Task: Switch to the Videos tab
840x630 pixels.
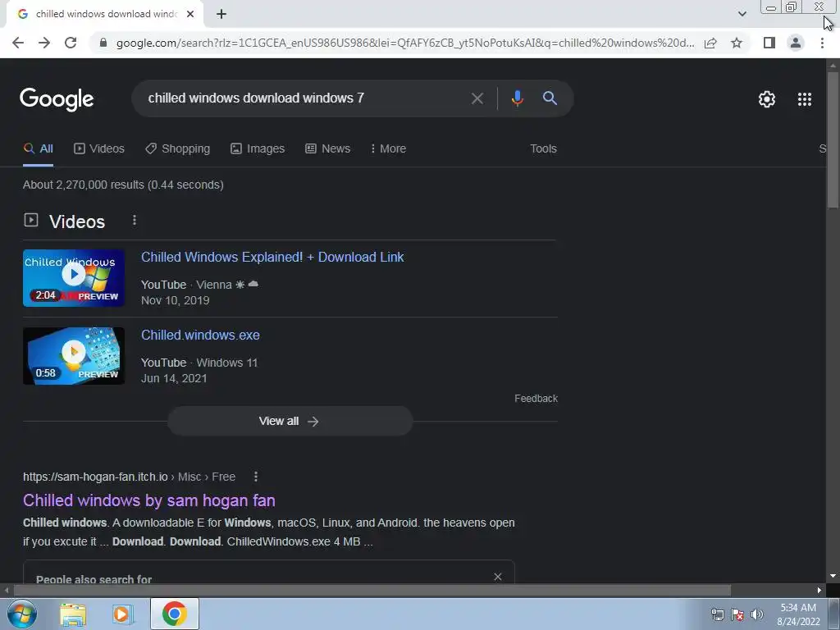Action: 99,149
